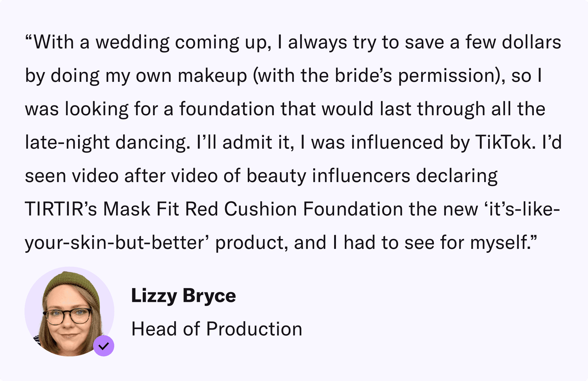
Task: Click the word makeup in the quote
Action: [x=212, y=76]
